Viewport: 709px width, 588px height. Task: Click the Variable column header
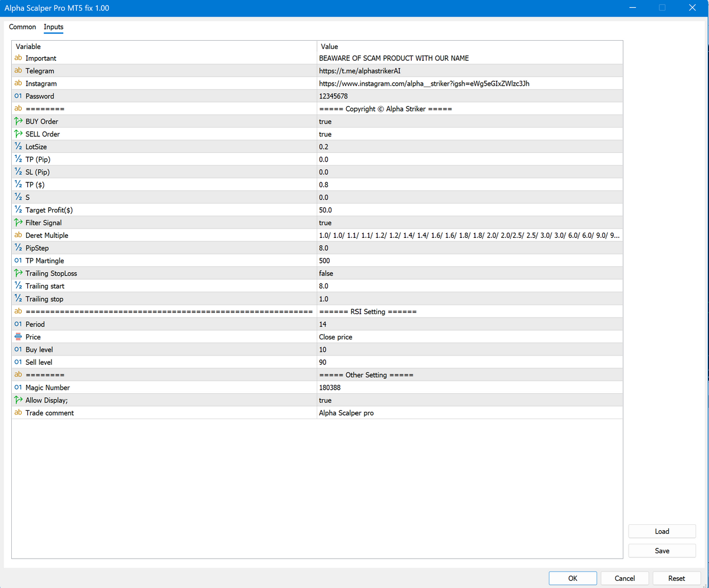[164, 46]
